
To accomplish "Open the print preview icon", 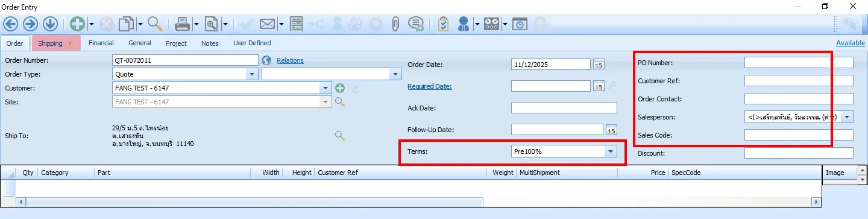I will tap(212, 24).
